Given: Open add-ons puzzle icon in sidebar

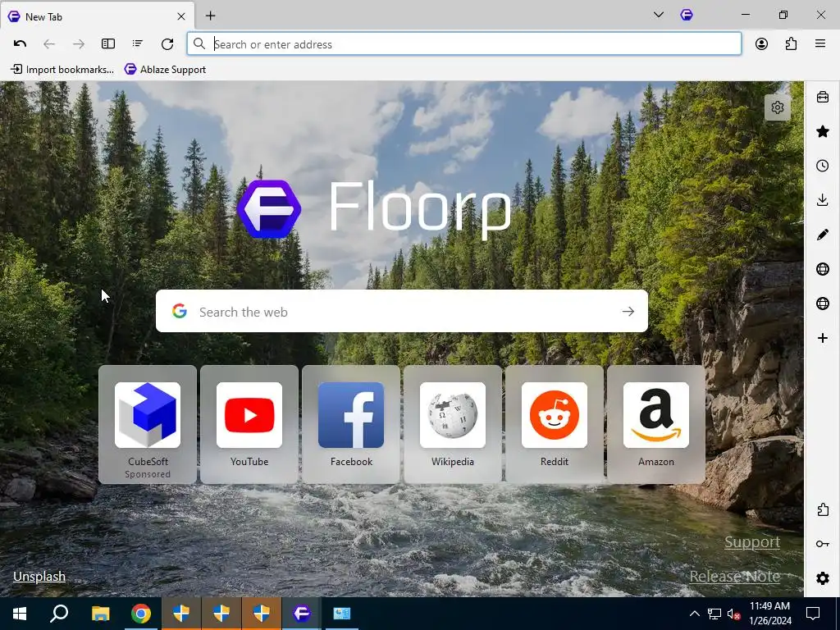Looking at the screenshot, I should click(822, 509).
